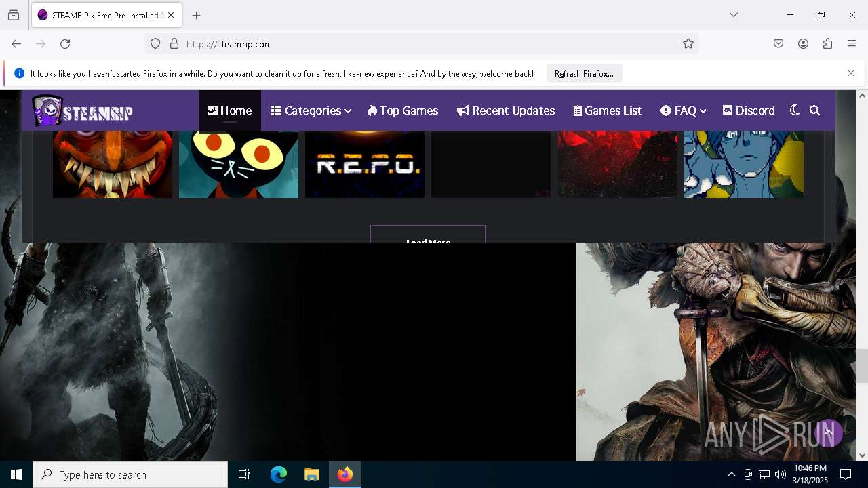868x488 pixels.
Task: Open the Games List page
Action: tap(608, 110)
